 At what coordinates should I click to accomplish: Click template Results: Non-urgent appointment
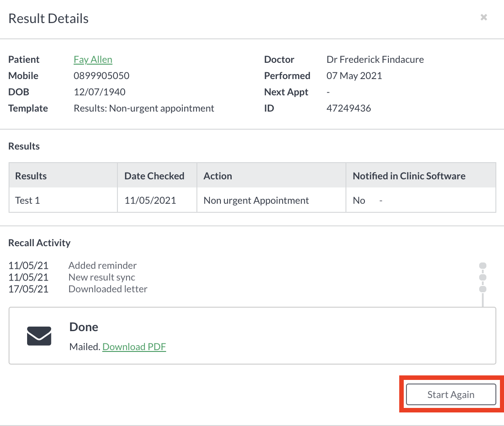(x=144, y=108)
